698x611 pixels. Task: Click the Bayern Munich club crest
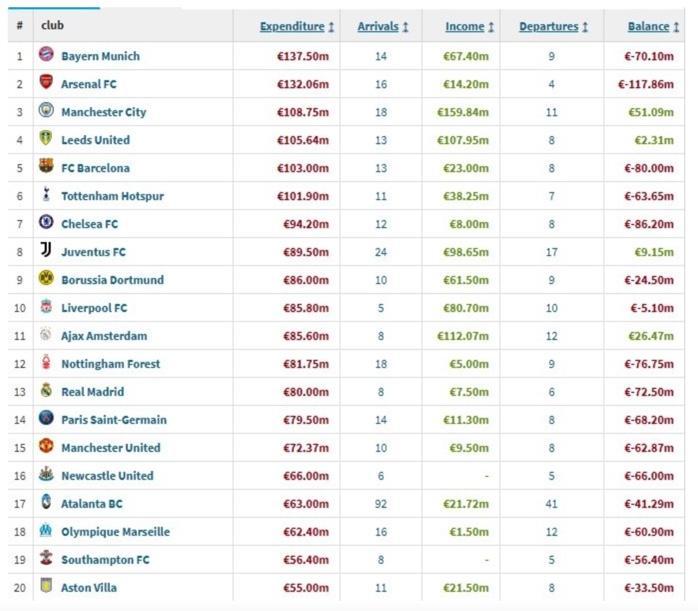point(45,56)
